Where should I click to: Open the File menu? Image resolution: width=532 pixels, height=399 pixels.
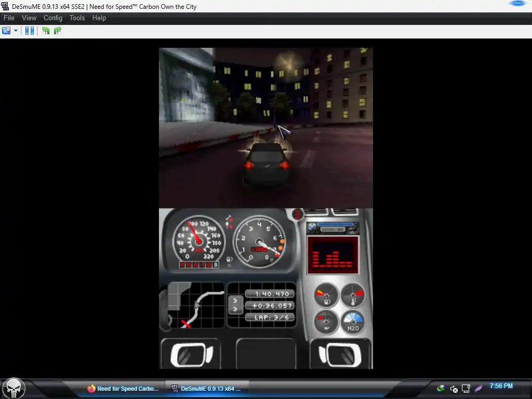click(9, 18)
